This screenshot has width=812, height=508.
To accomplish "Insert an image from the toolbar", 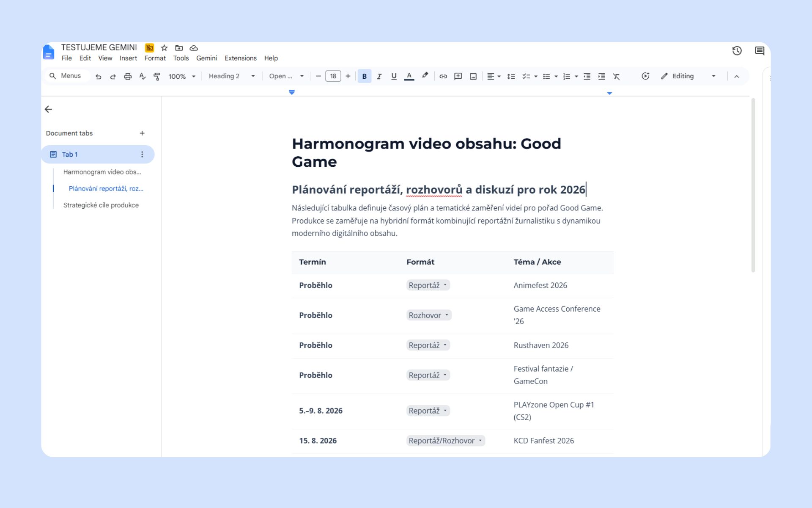I will point(473,76).
